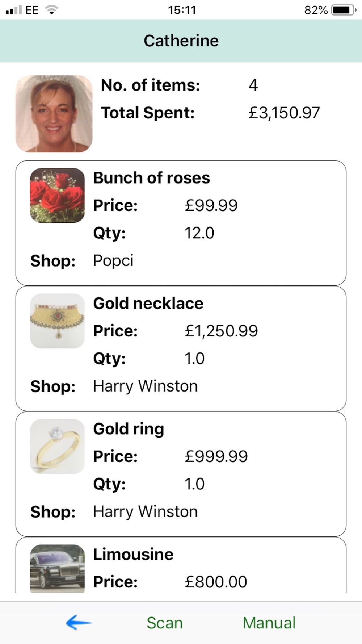The height and width of the screenshot is (644, 362).
Task: Tap the Total Spent amount £3,150.97
Action: pyautogui.click(x=284, y=113)
